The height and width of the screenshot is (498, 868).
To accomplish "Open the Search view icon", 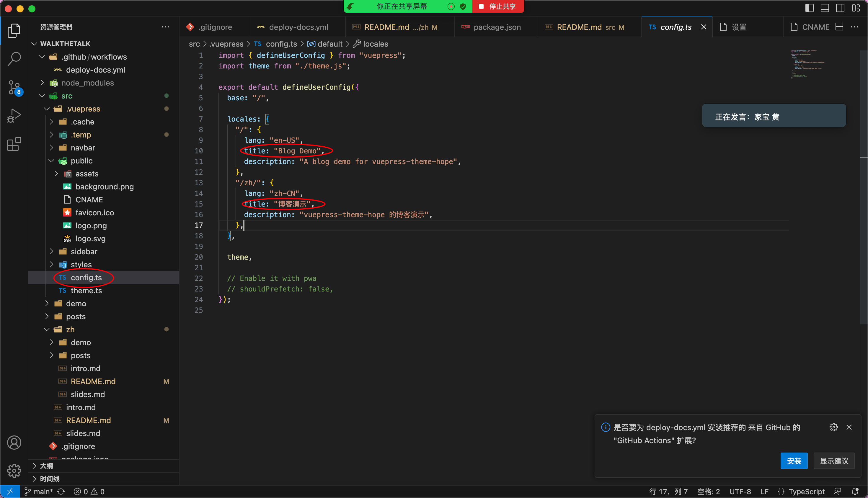I will [14, 59].
